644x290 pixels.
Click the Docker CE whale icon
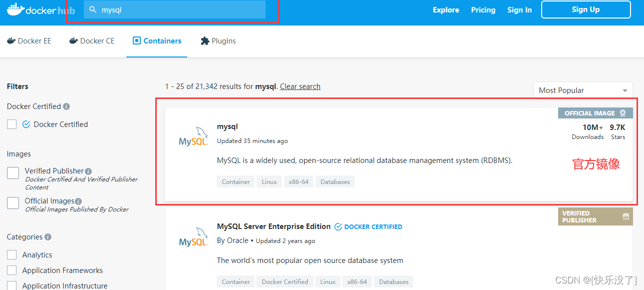click(x=74, y=41)
